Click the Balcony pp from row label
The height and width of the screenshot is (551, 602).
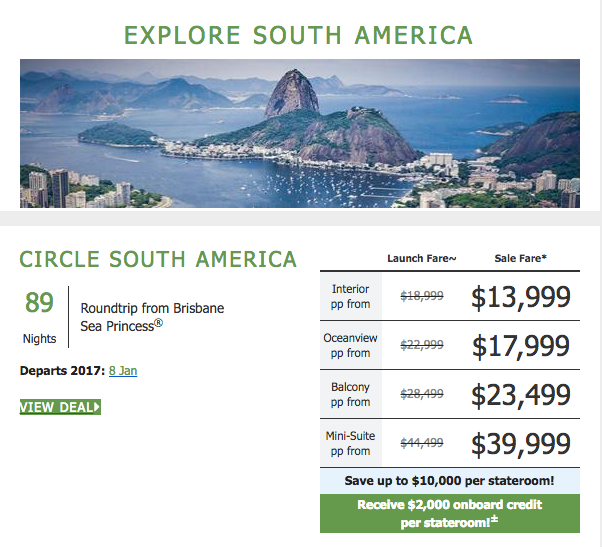click(351, 394)
